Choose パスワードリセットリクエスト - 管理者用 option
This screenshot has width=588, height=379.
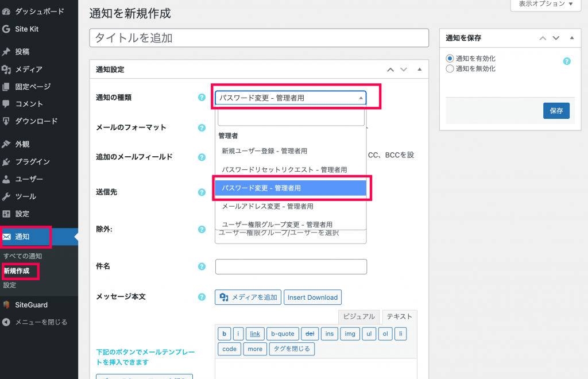point(291,169)
